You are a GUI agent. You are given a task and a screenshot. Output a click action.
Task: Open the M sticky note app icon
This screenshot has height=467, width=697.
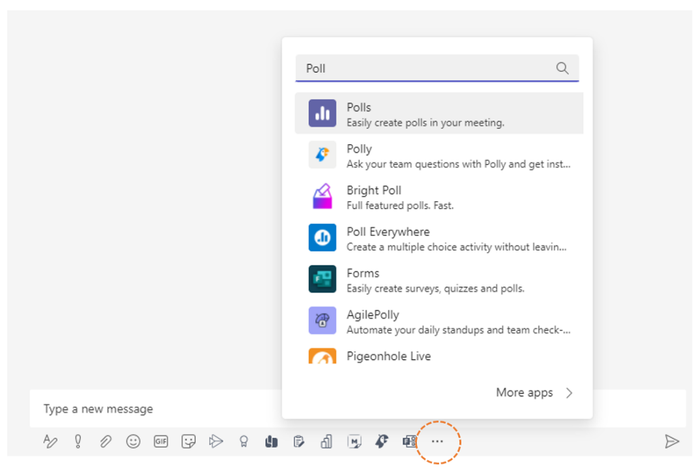coord(354,441)
